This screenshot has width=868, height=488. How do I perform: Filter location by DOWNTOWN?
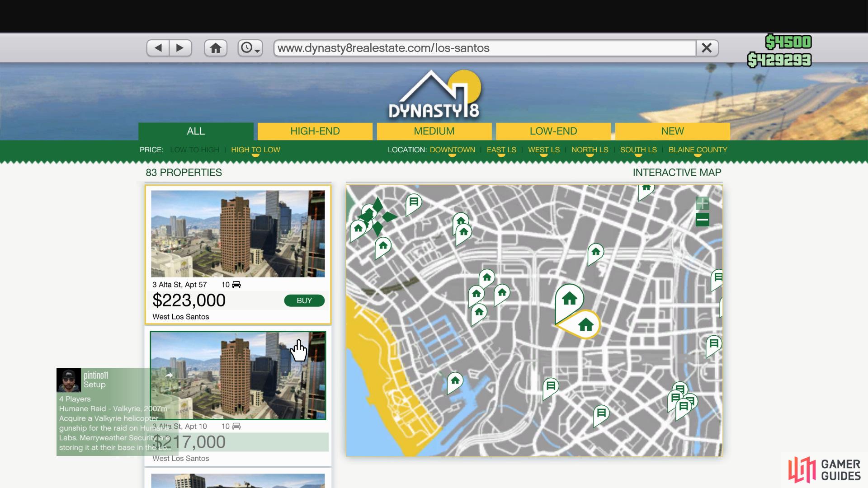[452, 150]
